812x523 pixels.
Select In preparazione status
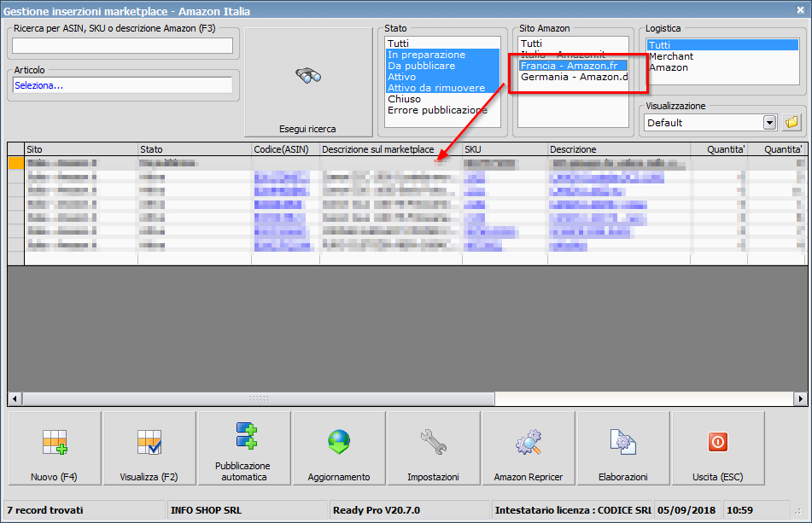pyautogui.click(x=443, y=55)
